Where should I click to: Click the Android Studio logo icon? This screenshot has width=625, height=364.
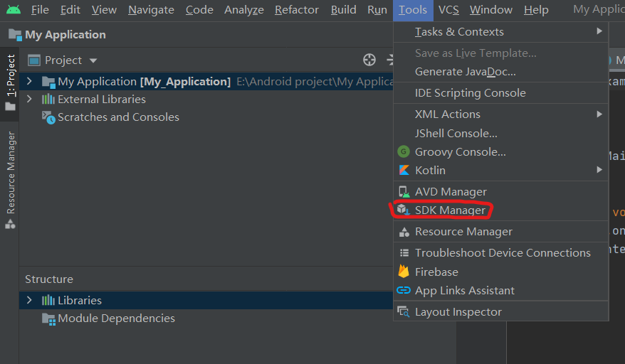(x=14, y=9)
